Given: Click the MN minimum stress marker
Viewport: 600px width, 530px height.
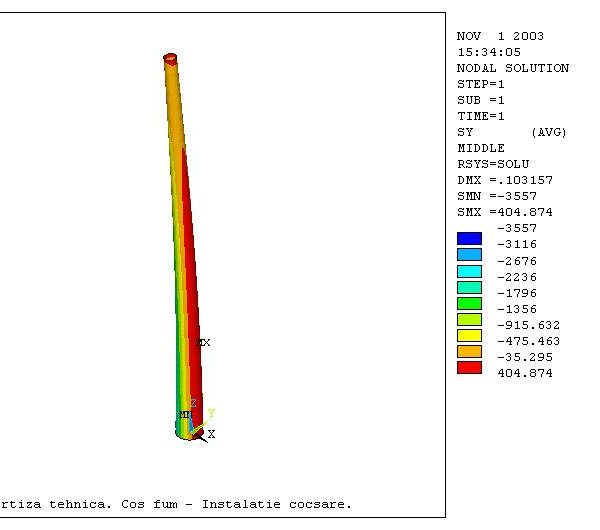Looking at the screenshot, I should tap(185, 414).
